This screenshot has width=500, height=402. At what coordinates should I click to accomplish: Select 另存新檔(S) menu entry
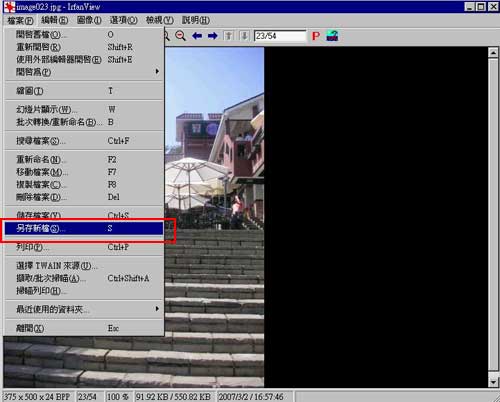pos(83,228)
